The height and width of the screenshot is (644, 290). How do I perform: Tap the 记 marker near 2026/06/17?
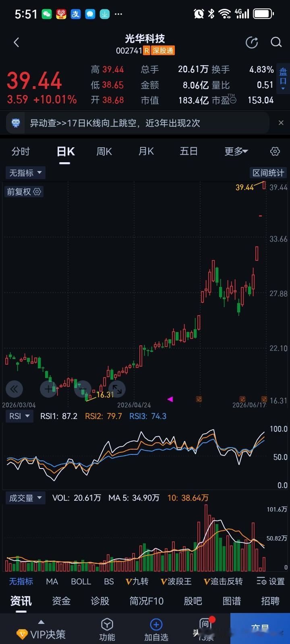coord(264,399)
